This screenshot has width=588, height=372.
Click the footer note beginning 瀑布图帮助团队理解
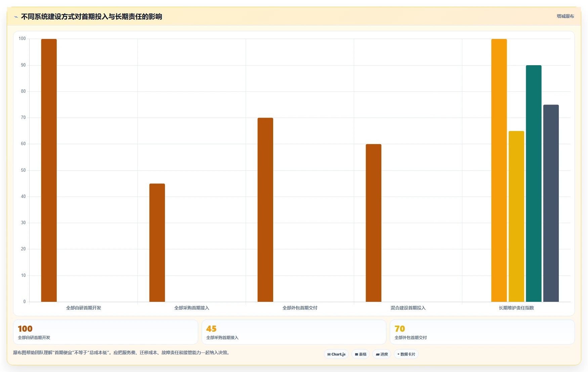point(122,353)
